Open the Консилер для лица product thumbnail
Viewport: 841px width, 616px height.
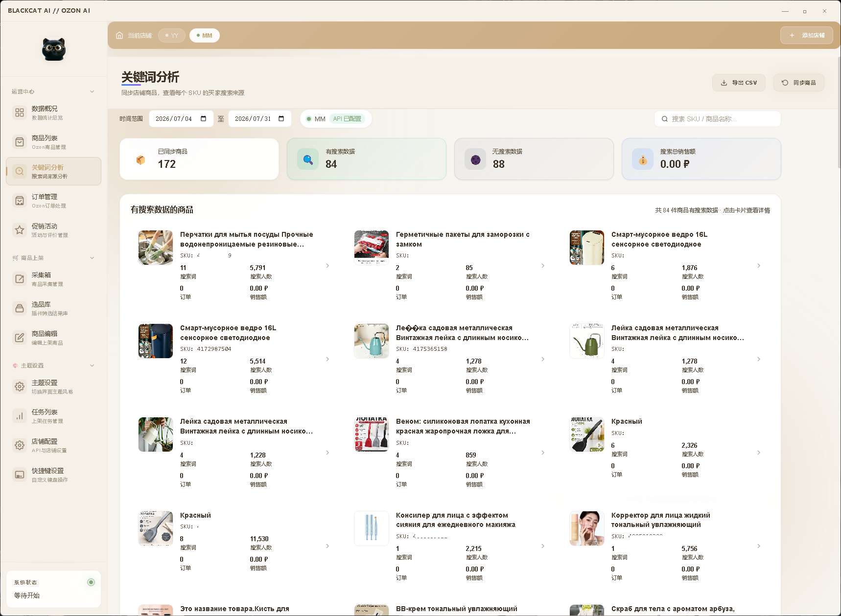tap(372, 528)
